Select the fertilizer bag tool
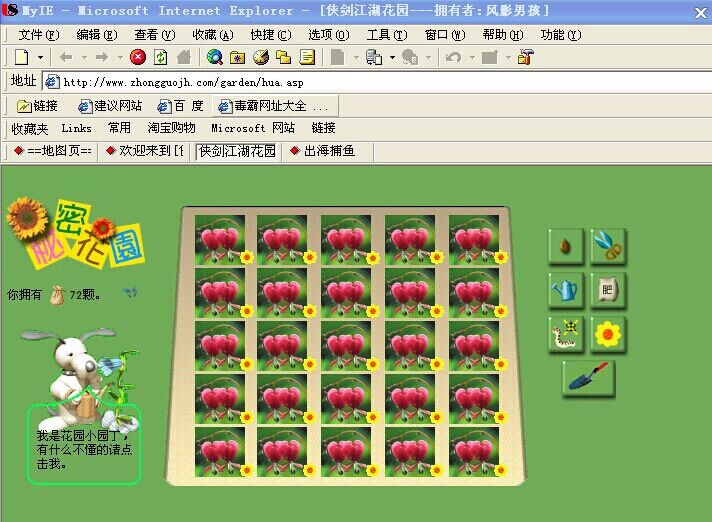Image resolution: width=712 pixels, height=522 pixels. tap(608, 291)
